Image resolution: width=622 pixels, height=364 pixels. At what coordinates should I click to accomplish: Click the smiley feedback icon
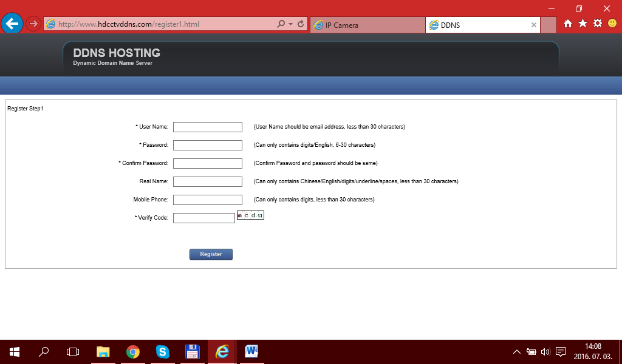(x=612, y=24)
